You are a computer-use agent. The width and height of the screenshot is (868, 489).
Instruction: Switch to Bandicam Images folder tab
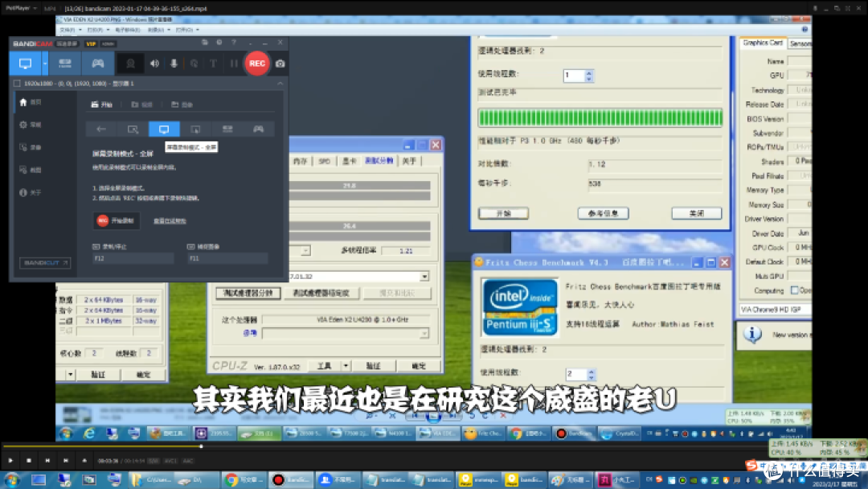click(182, 105)
